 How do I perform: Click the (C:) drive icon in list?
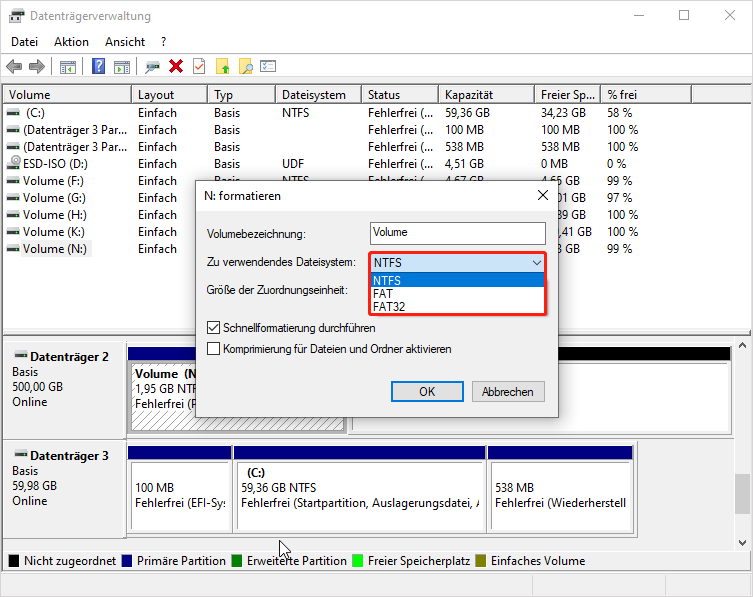click(x=13, y=113)
